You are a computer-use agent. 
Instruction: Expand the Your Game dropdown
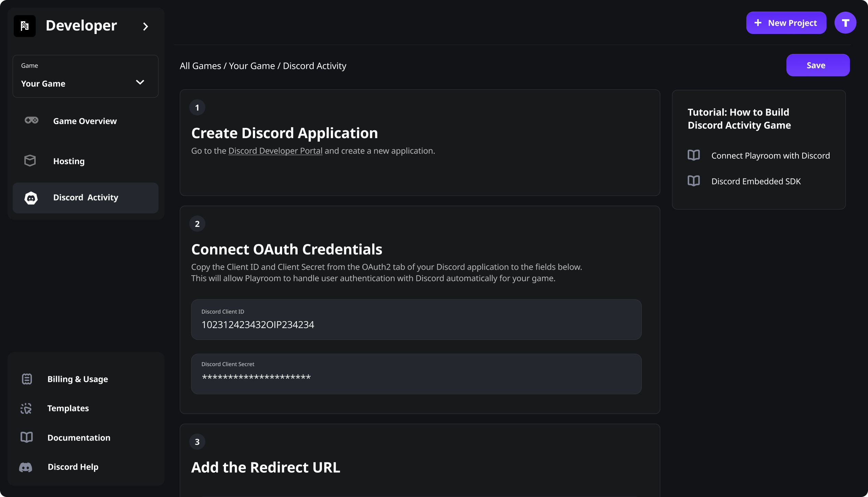(x=140, y=82)
